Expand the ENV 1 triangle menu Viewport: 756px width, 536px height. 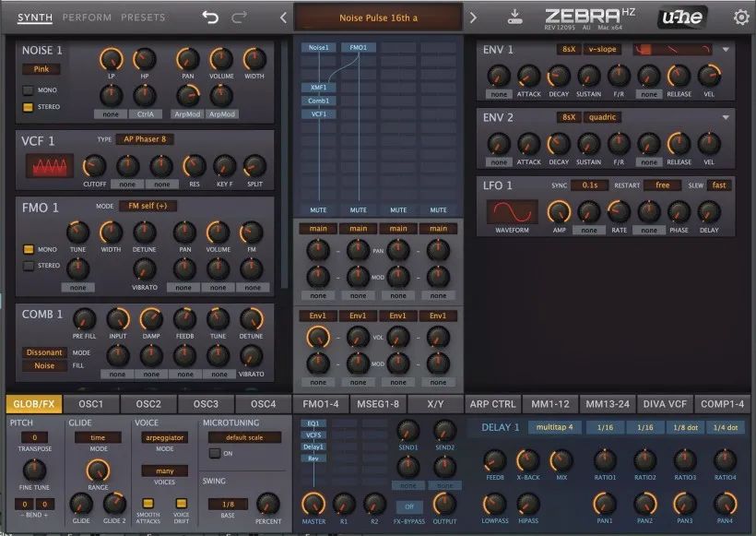726,49
